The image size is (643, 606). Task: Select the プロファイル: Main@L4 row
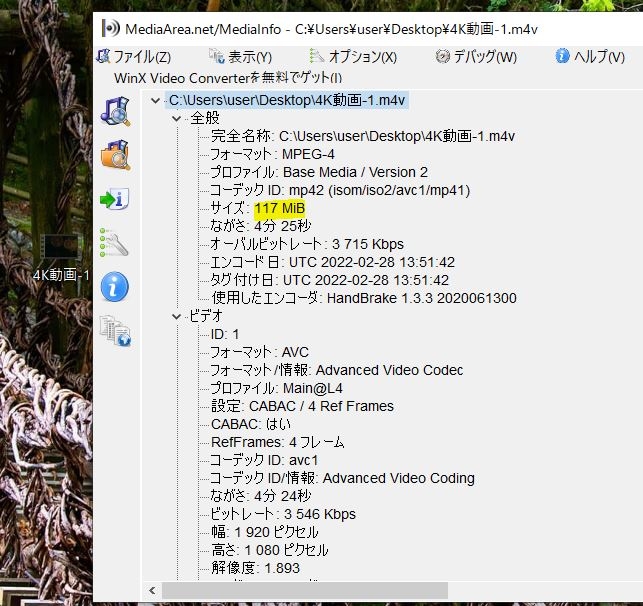coord(276,388)
